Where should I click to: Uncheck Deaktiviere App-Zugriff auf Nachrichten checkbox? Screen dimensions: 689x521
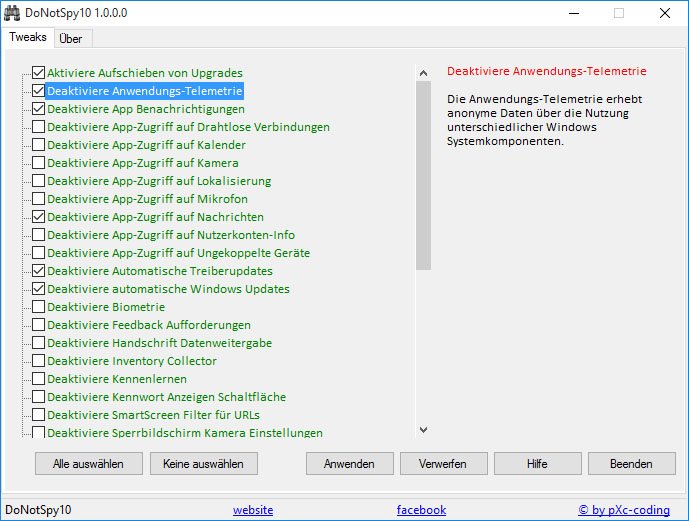pos(39,217)
